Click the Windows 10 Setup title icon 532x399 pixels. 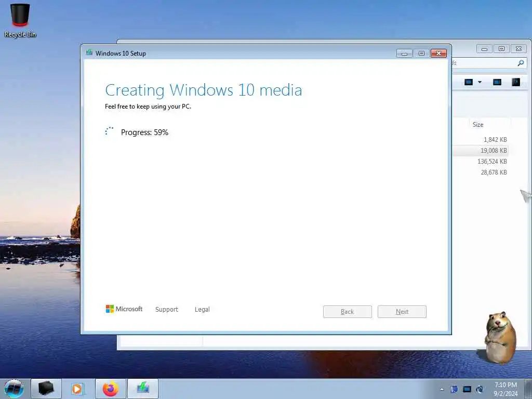(x=89, y=52)
